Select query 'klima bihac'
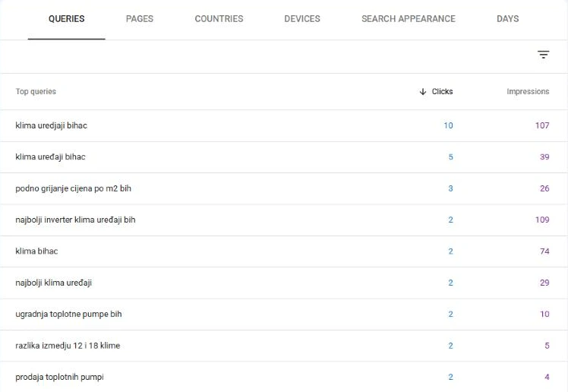Screen dimensions: 568x392 click(36, 251)
